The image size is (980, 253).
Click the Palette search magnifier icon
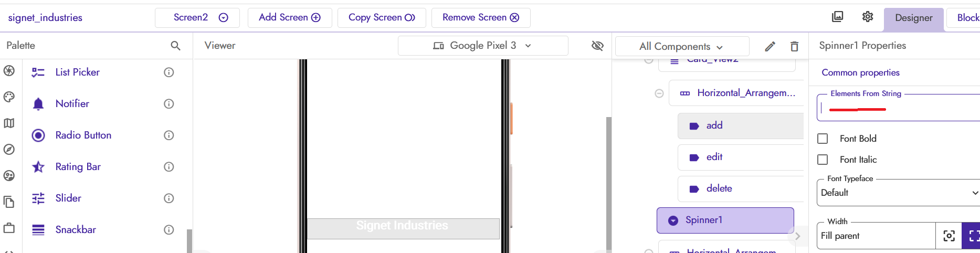175,46
